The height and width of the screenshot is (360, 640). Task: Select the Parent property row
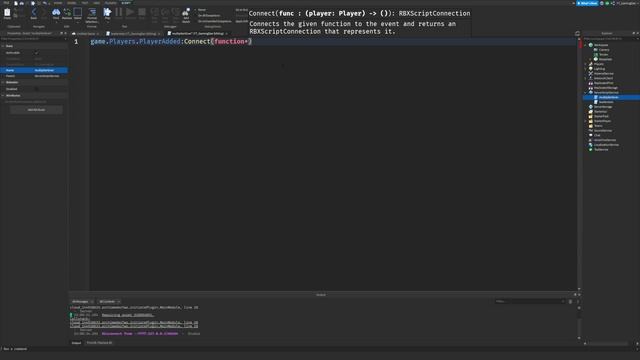pos(34,76)
